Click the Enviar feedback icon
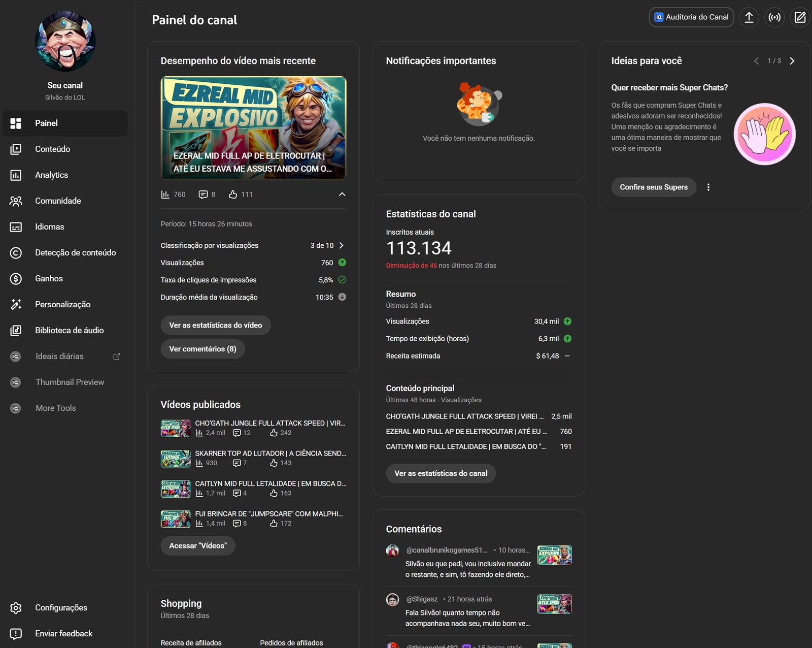The width and height of the screenshot is (812, 648). click(16, 634)
